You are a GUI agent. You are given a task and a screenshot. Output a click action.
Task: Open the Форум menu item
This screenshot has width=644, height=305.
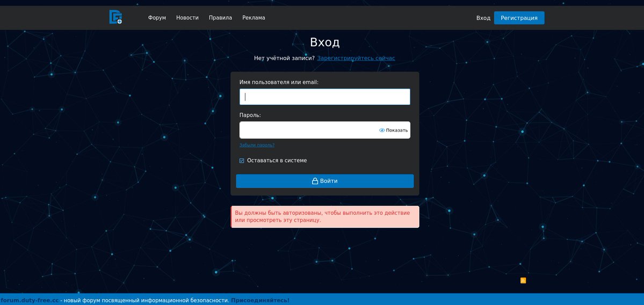[x=157, y=18]
